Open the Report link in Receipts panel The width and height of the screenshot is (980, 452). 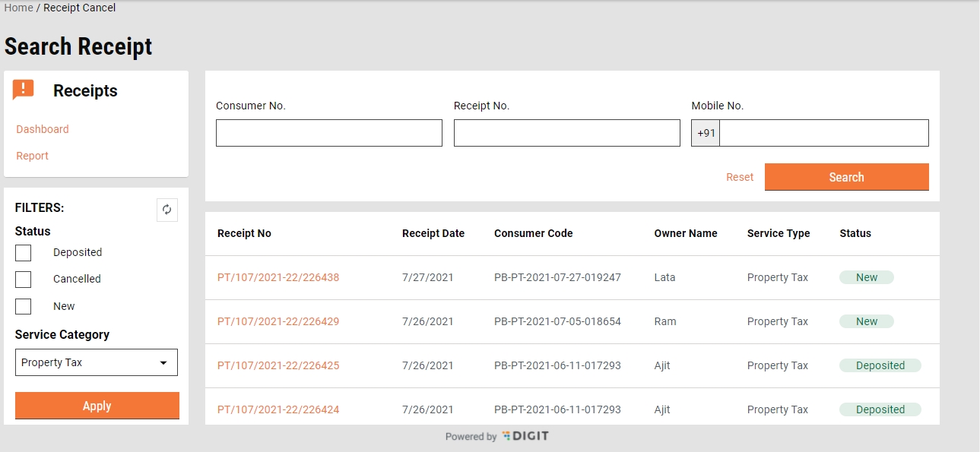(33, 156)
